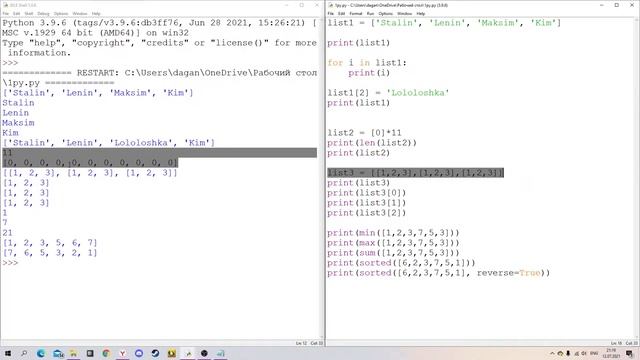
Task: Click microphone tray icon
Action: point(568,353)
